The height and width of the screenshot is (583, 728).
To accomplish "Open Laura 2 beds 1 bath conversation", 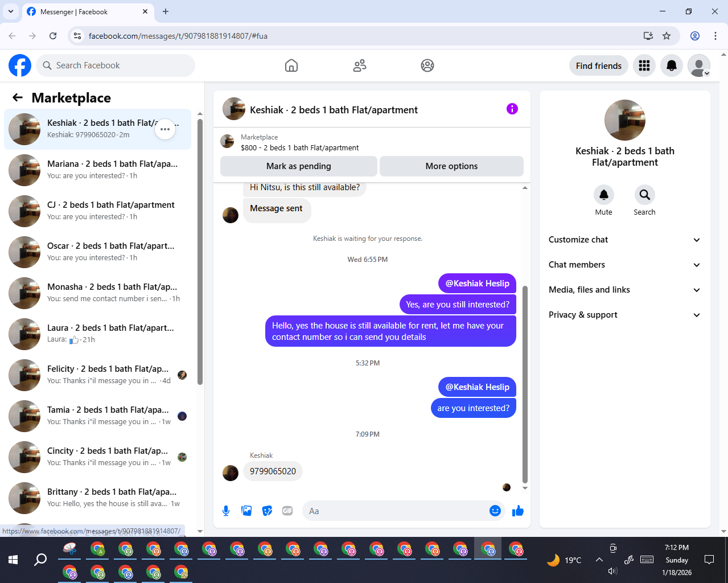I will pos(98,334).
